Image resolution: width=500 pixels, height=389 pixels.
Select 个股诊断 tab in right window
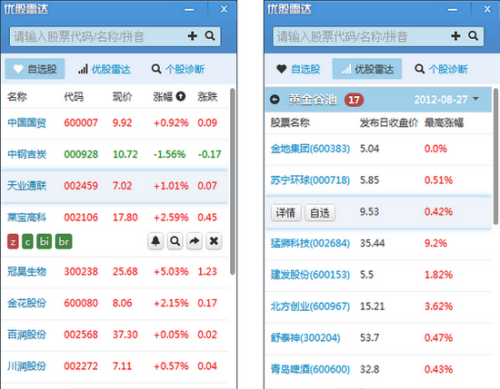[441, 69]
